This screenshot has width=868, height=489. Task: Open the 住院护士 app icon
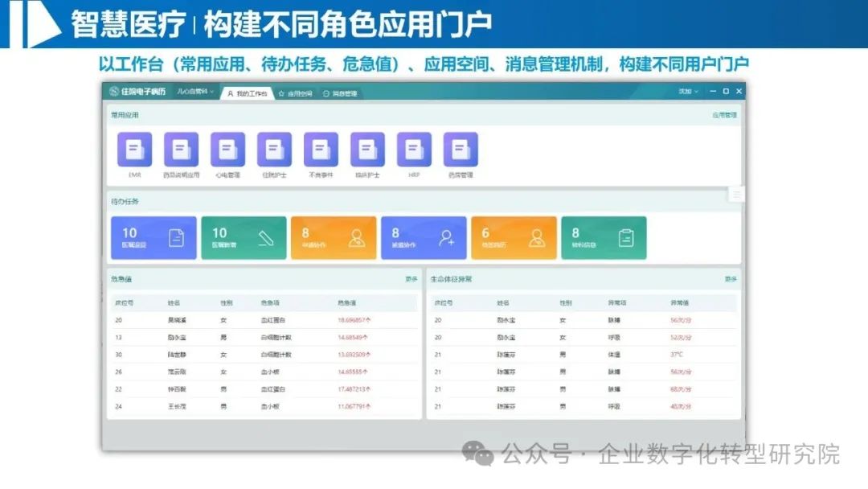pyautogui.click(x=274, y=150)
